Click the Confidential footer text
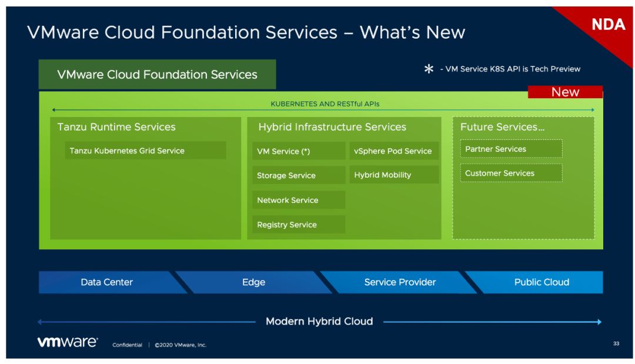Image resolution: width=635 pixels, height=364 pixels. (127, 345)
